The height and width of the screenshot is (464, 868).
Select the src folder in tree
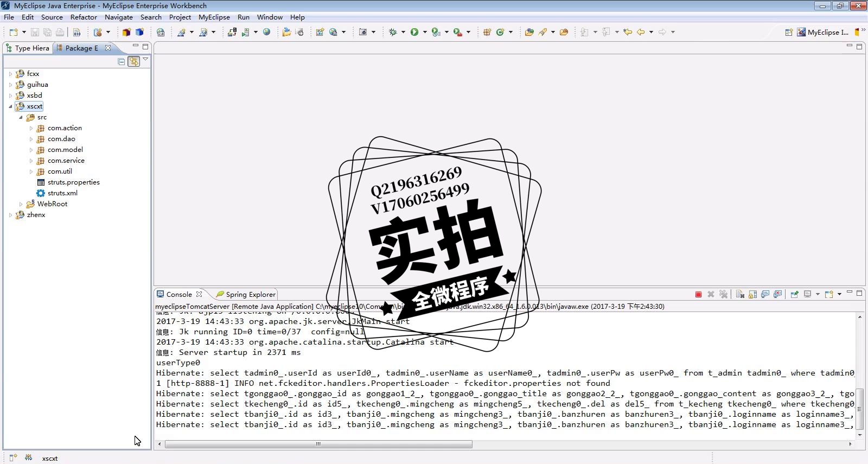(x=36, y=117)
